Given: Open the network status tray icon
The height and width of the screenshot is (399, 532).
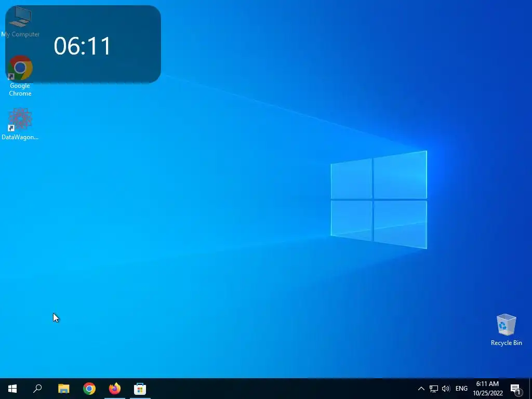Looking at the screenshot, I should [x=434, y=389].
